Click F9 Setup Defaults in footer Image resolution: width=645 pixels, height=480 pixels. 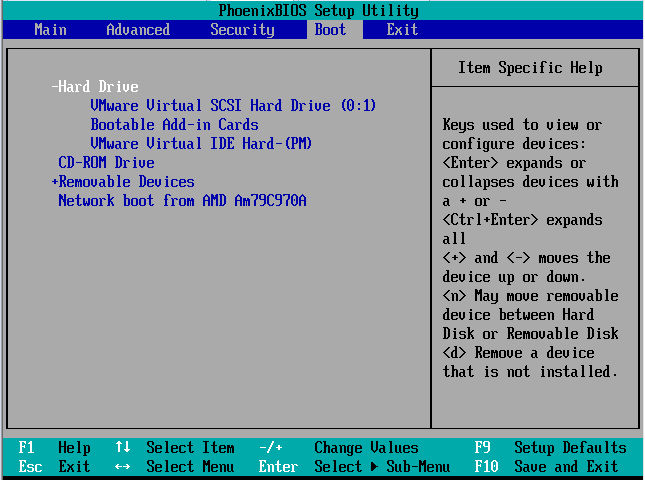point(550,448)
